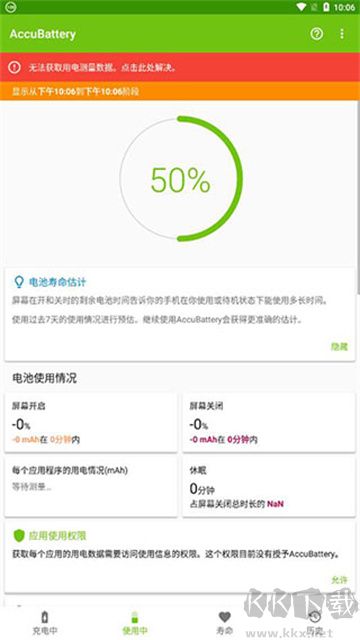Open the 休眠 deep sleep card
The height and width of the screenshot is (640, 360).
(x=269, y=487)
